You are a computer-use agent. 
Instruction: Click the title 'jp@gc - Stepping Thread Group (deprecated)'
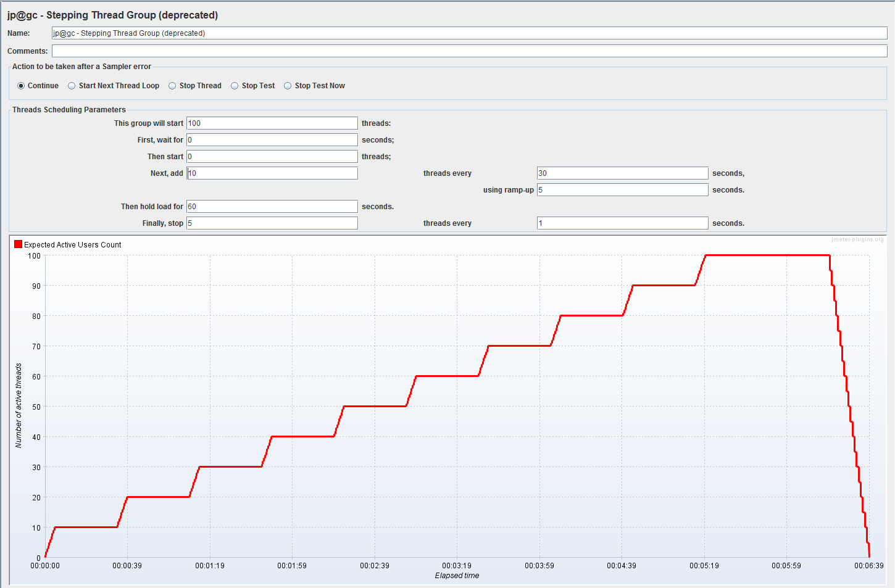(112, 15)
